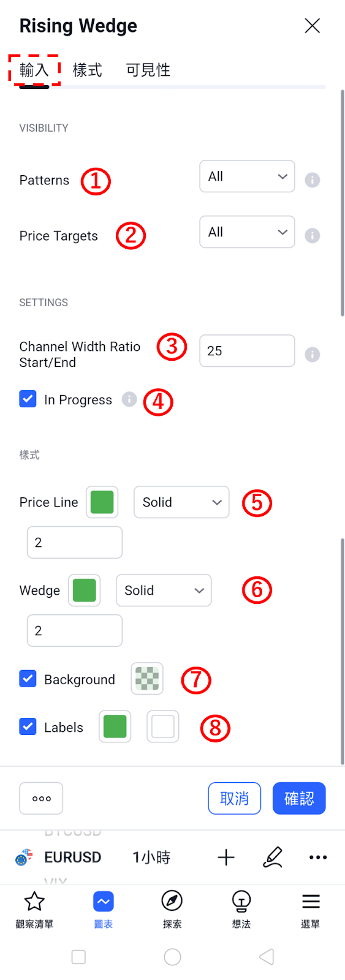
Task: Switch to the 可見性 tab
Action: pyautogui.click(x=148, y=70)
